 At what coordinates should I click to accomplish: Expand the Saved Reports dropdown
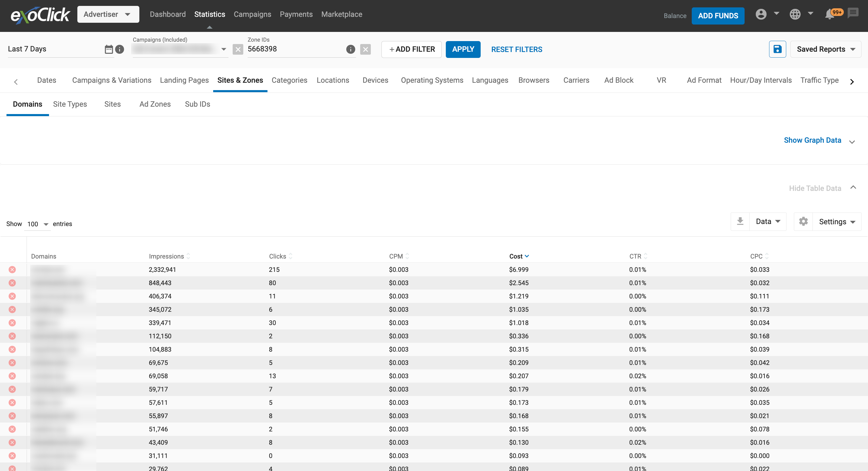(825, 49)
